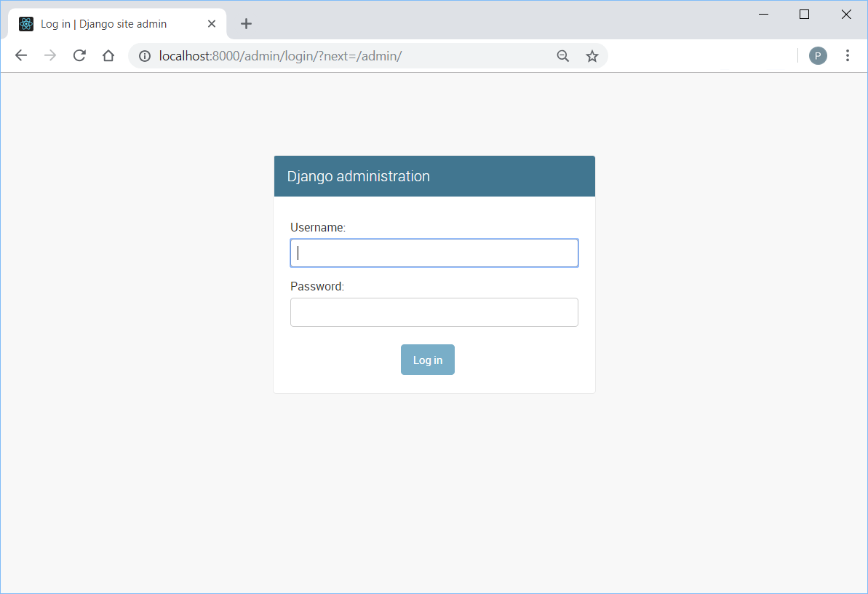Open the browser home page icon
This screenshot has width=868, height=594.
pyautogui.click(x=108, y=55)
